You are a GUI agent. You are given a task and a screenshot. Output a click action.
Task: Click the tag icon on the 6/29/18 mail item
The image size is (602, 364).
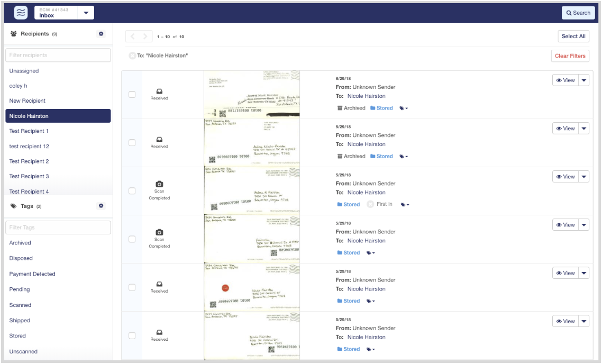coord(403,108)
